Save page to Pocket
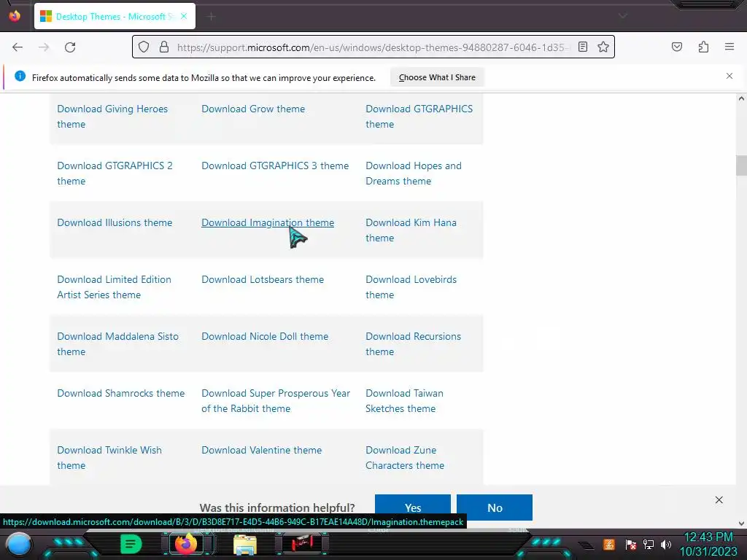This screenshot has height=560, width=747. 676,47
